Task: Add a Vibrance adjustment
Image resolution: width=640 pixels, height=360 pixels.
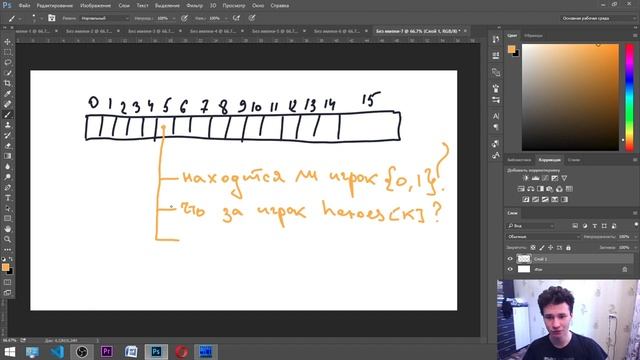Action: tap(564, 178)
